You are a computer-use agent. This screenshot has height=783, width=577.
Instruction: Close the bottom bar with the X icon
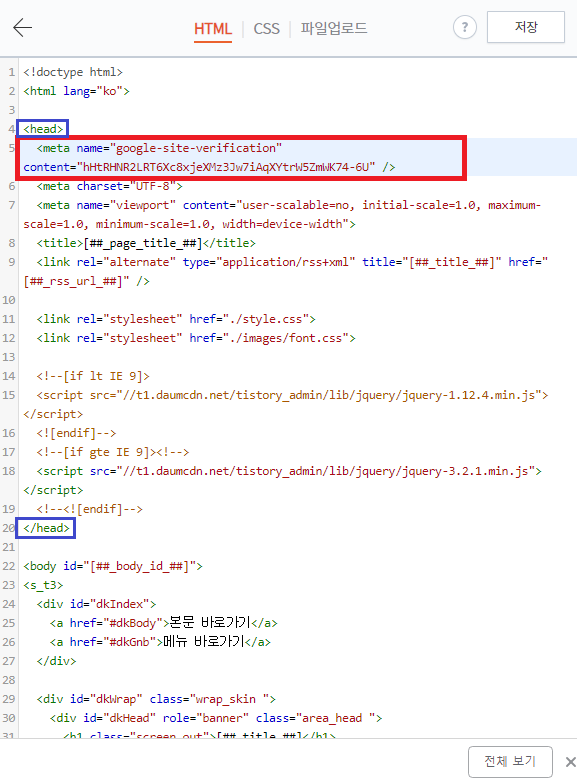(x=570, y=762)
